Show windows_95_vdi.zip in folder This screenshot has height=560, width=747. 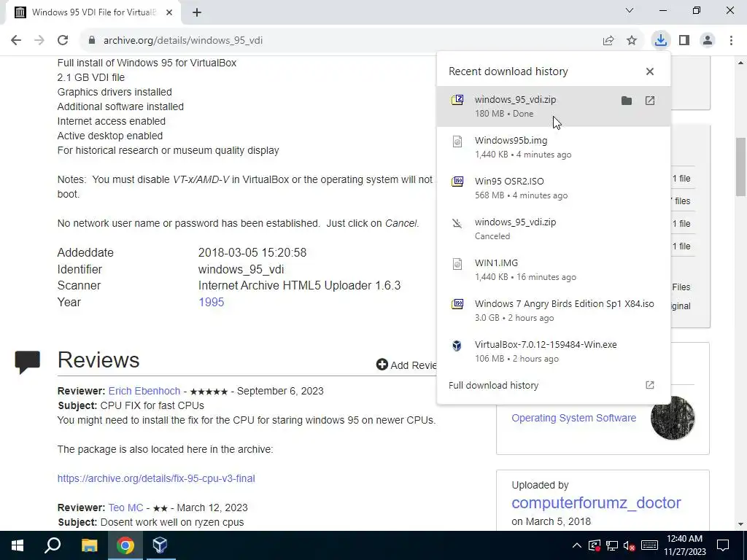point(627,101)
